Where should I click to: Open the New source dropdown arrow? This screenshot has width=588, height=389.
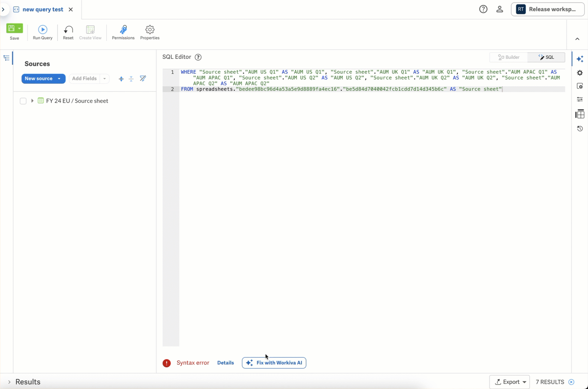click(x=59, y=78)
